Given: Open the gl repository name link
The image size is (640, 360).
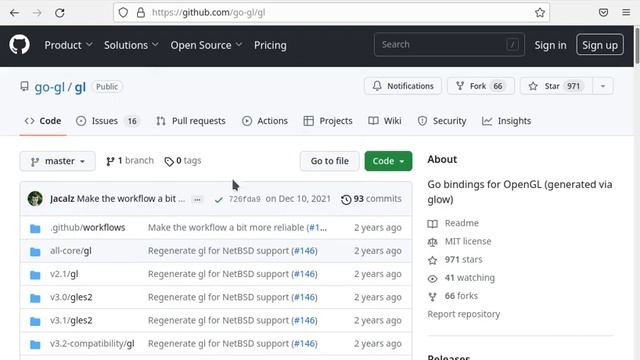Looking at the screenshot, I should 80,87.
